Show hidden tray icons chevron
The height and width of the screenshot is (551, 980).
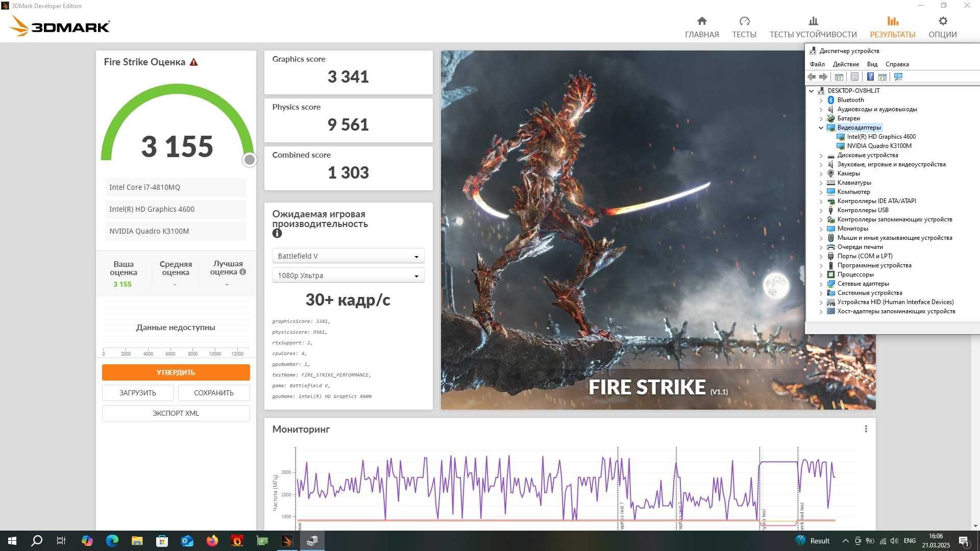coord(845,541)
